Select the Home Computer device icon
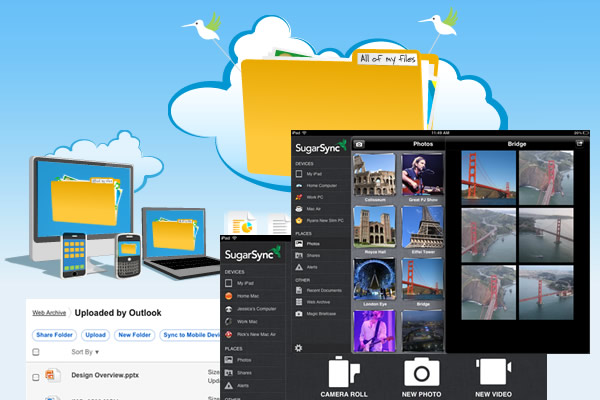This screenshot has width=600, height=400. 299,186
